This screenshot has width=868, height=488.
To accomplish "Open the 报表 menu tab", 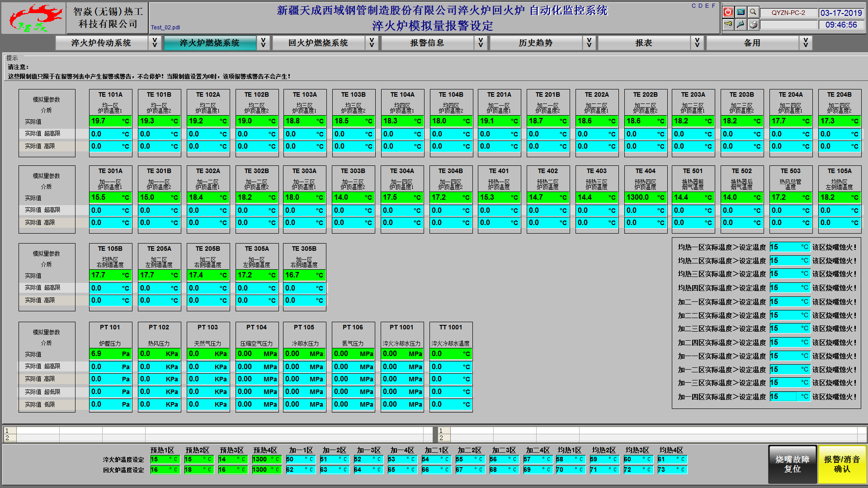I will click(x=644, y=43).
